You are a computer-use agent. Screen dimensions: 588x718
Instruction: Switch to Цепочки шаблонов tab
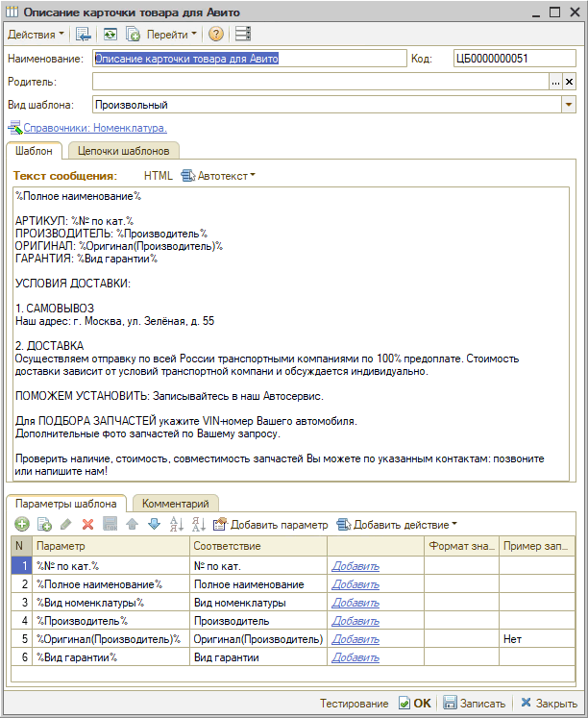pyautogui.click(x=124, y=151)
